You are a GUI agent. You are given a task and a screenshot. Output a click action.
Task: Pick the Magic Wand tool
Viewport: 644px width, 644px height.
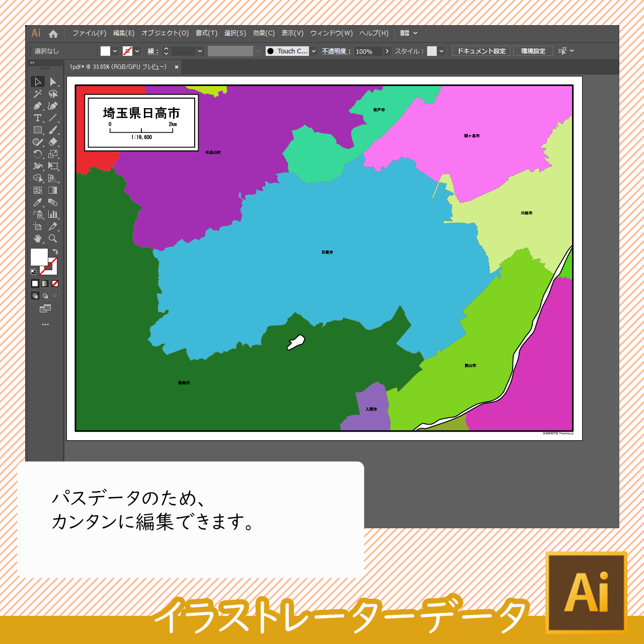point(38,94)
